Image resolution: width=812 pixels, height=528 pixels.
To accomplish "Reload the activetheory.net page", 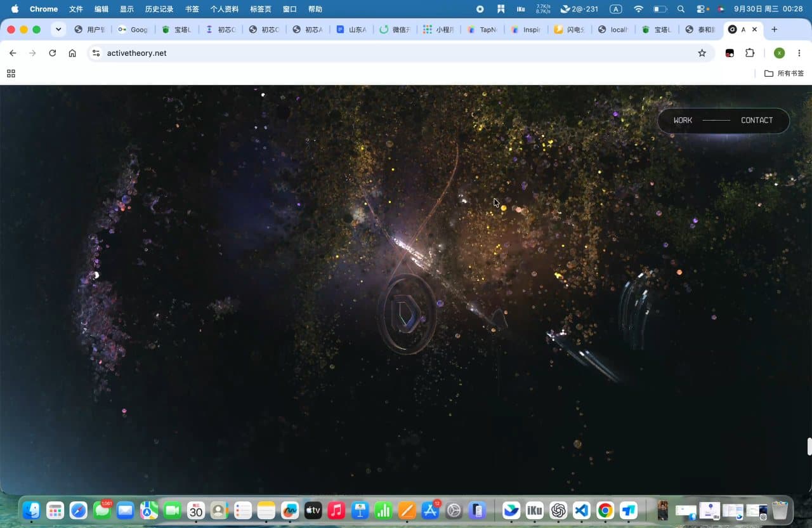I will tap(53, 53).
